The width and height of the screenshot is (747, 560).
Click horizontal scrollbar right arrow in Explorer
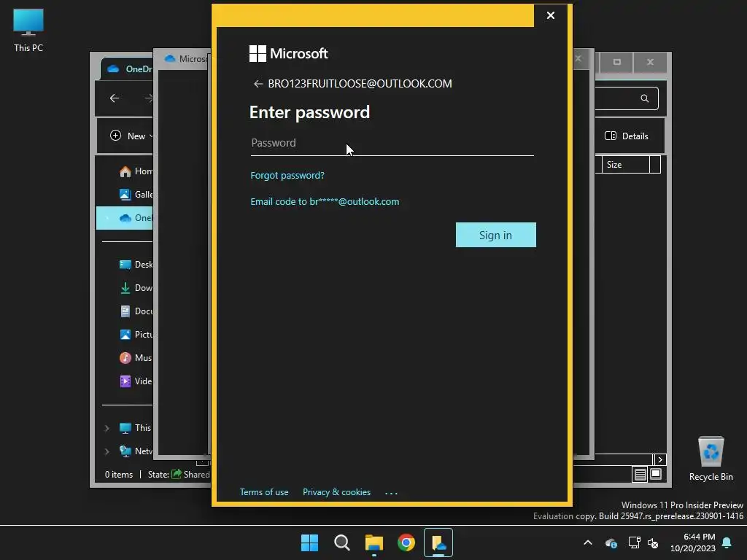click(x=659, y=459)
